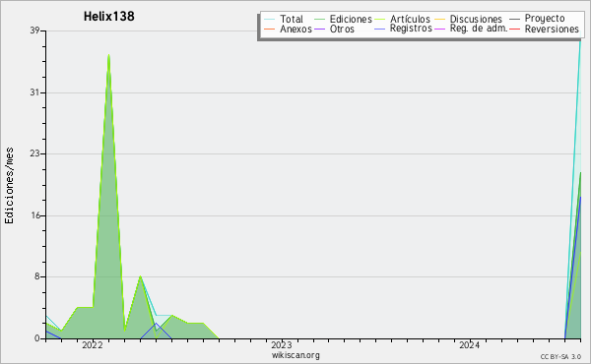
Task: Click the 23 y-axis value
Action: pos(35,153)
